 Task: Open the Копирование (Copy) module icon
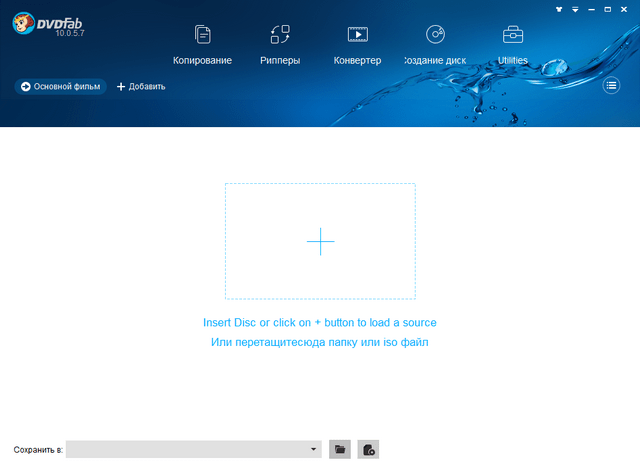tap(202, 34)
